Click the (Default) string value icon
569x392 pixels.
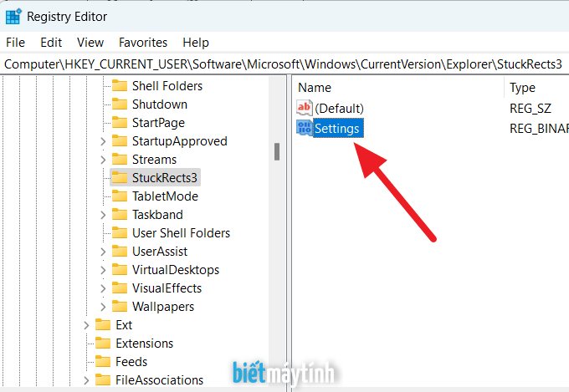point(304,108)
